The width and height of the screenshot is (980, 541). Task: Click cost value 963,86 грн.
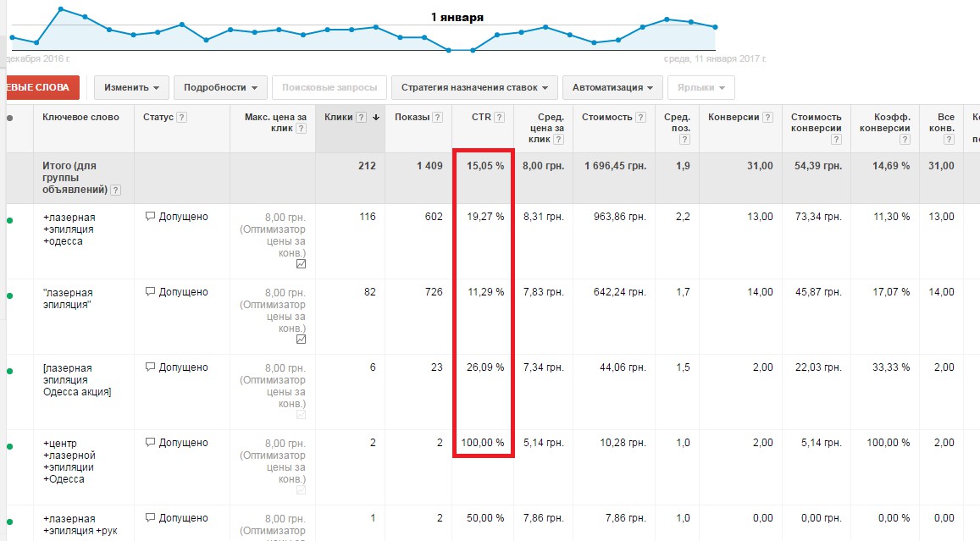619,217
